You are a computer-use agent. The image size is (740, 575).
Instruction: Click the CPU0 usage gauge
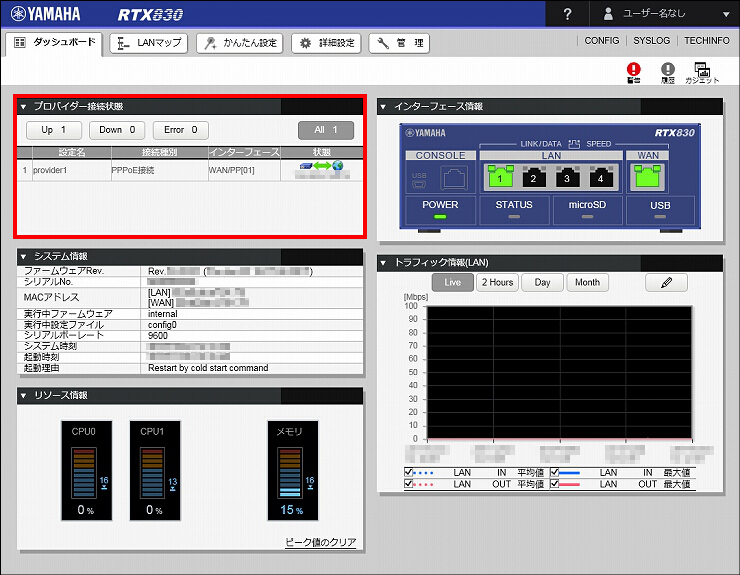[86, 470]
